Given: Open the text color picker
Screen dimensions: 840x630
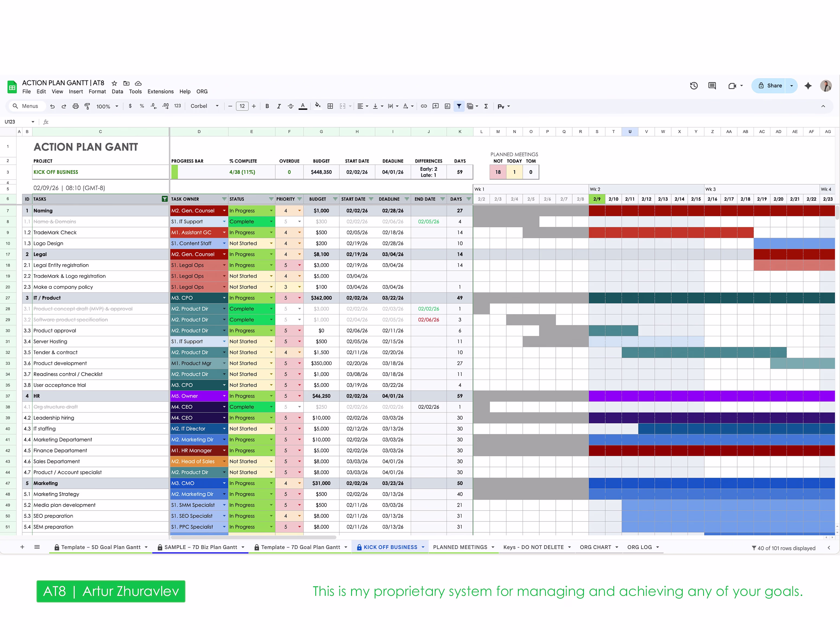Looking at the screenshot, I should [303, 106].
